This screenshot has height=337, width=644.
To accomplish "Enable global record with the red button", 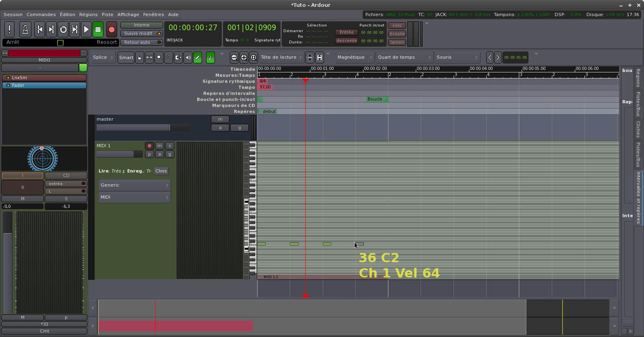I will 111,29.
